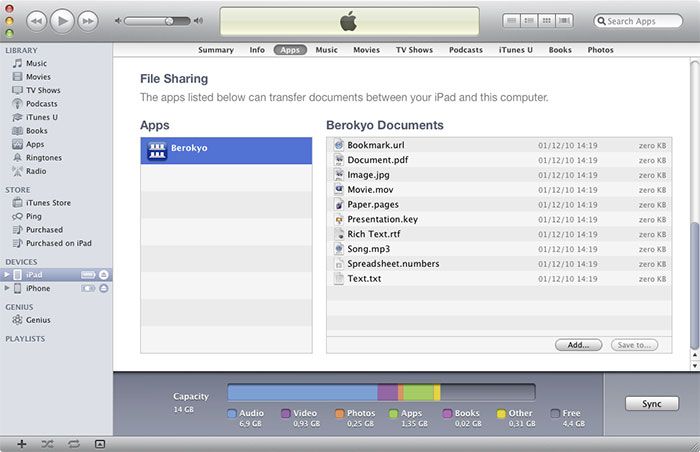Select the iPhone device
The height and width of the screenshot is (452, 700).
click(x=56, y=289)
